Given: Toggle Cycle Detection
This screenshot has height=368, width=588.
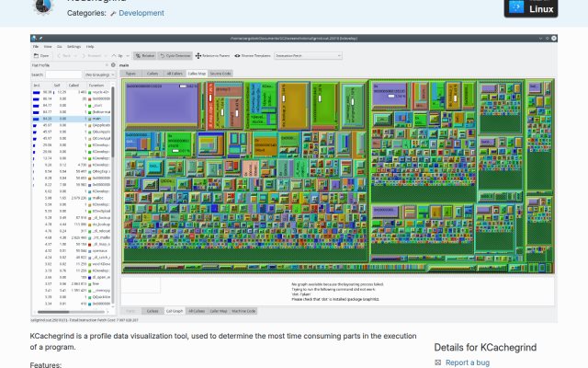Looking at the screenshot, I should [x=175, y=55].
